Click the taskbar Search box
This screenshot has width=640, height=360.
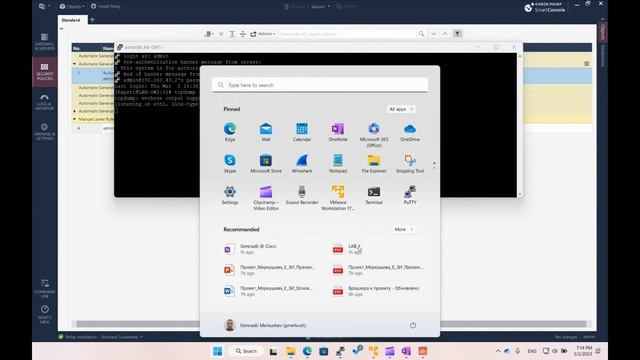(246, 351)
